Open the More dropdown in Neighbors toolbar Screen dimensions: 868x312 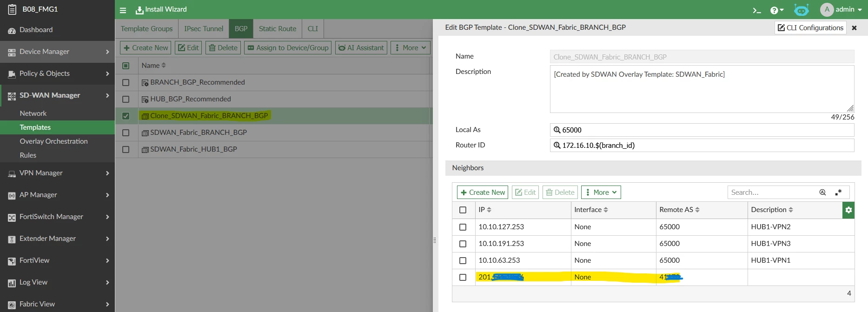pyautogui.click(x=601, y=193)
